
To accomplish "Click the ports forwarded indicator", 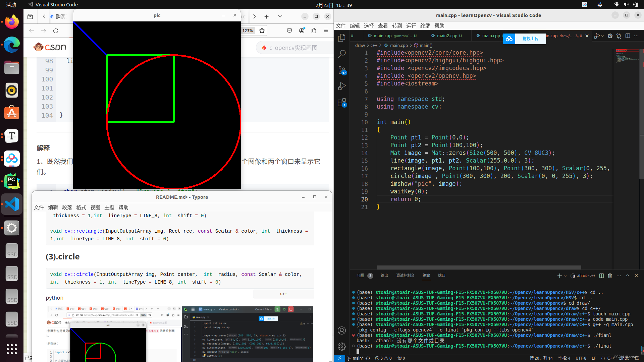I will pyautogui.click(x=401, y=358).
